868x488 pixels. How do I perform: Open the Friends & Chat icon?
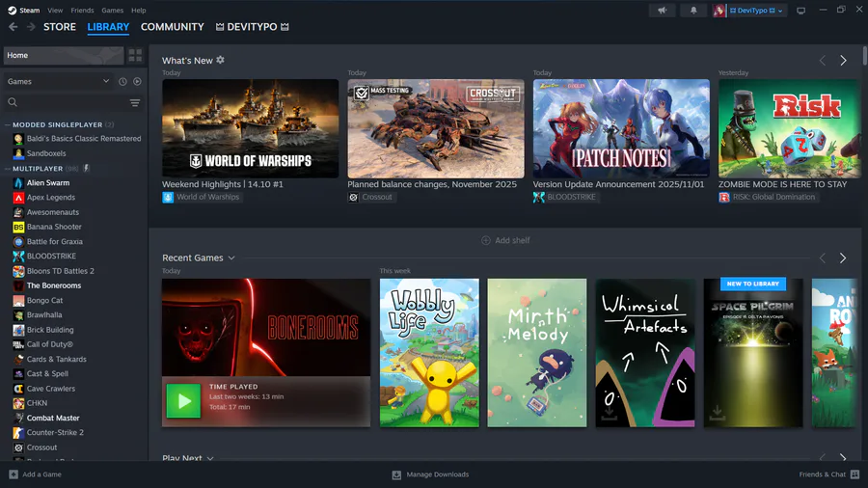coord(854,474)
